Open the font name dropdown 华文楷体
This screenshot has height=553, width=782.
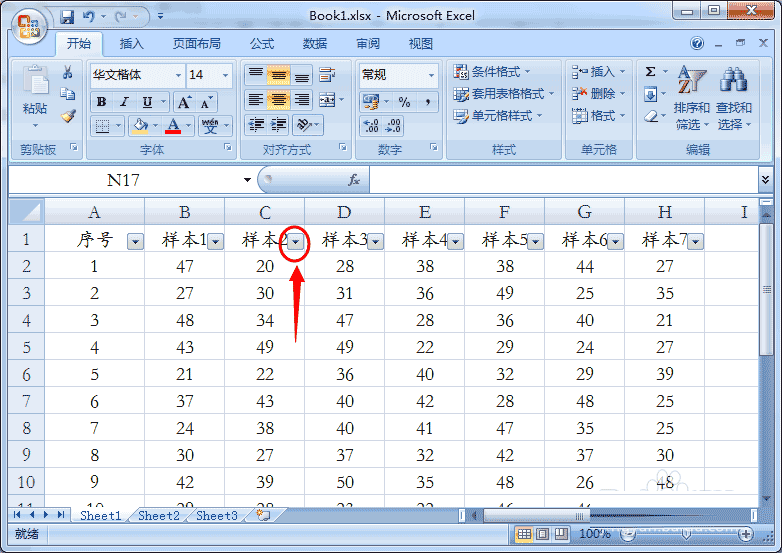coord(178,75)
